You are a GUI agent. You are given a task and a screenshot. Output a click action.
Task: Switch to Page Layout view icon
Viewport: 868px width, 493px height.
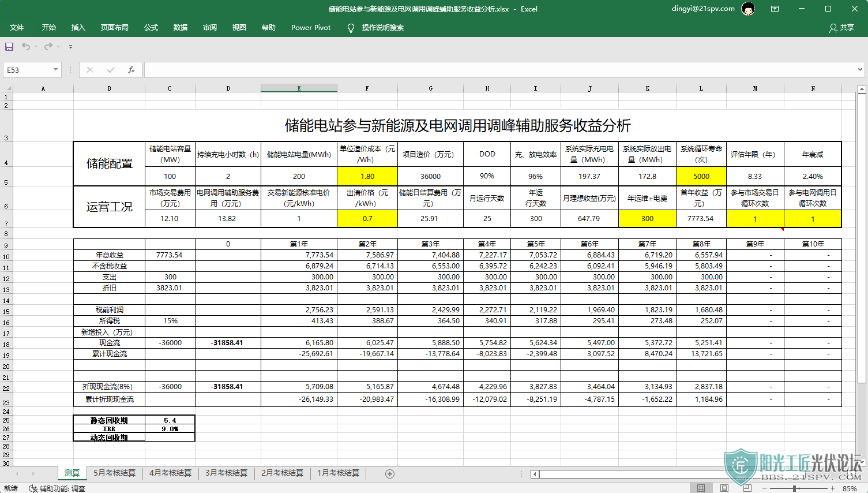(x=724, y=488)
